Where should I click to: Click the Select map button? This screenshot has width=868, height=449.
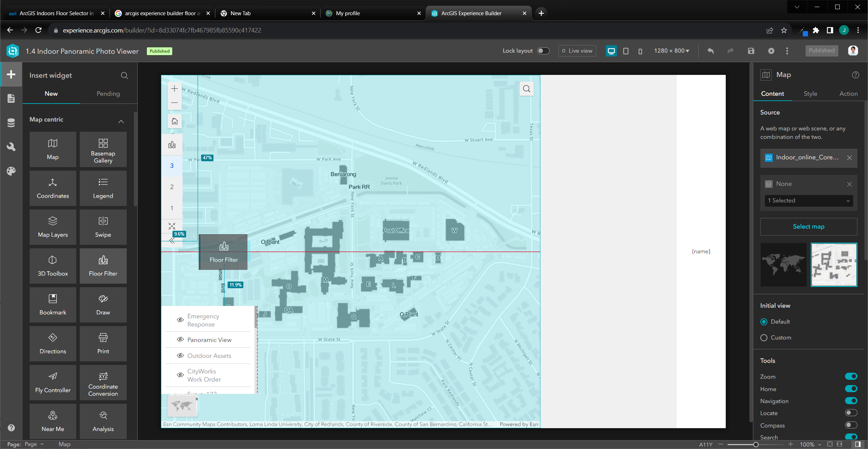pos(808,226)
